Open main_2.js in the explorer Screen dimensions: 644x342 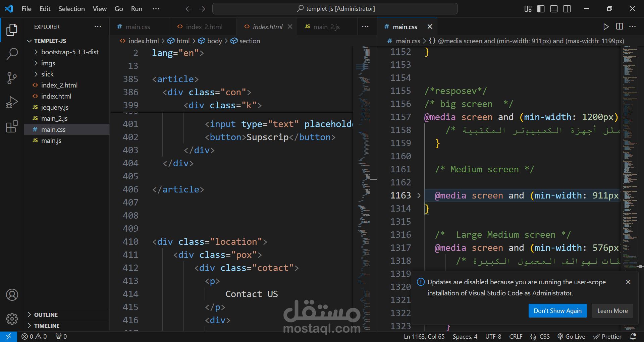(x=67, y=118)
